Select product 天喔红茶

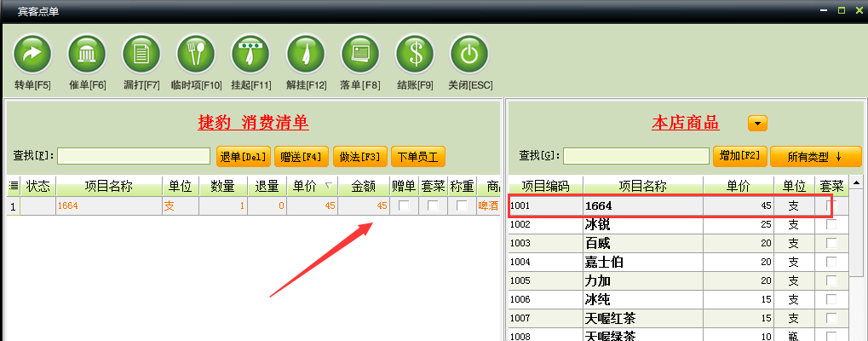(678, 318)
